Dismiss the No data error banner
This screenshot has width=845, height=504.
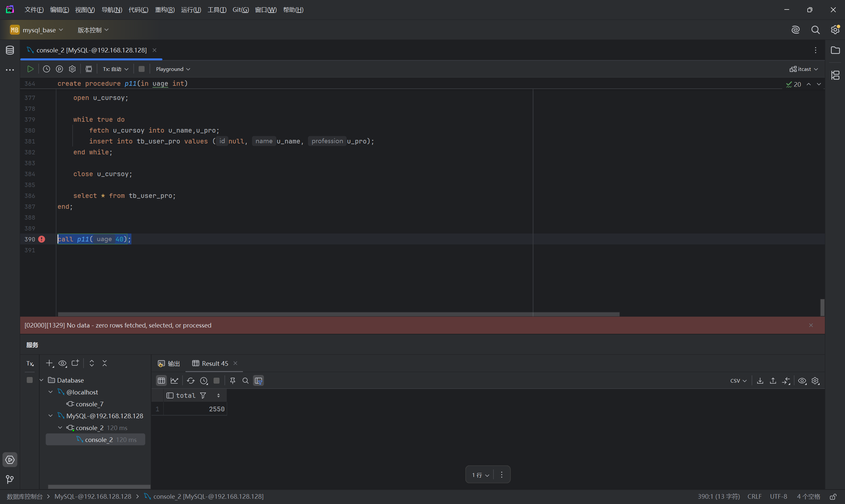click(x=811, y=325)
